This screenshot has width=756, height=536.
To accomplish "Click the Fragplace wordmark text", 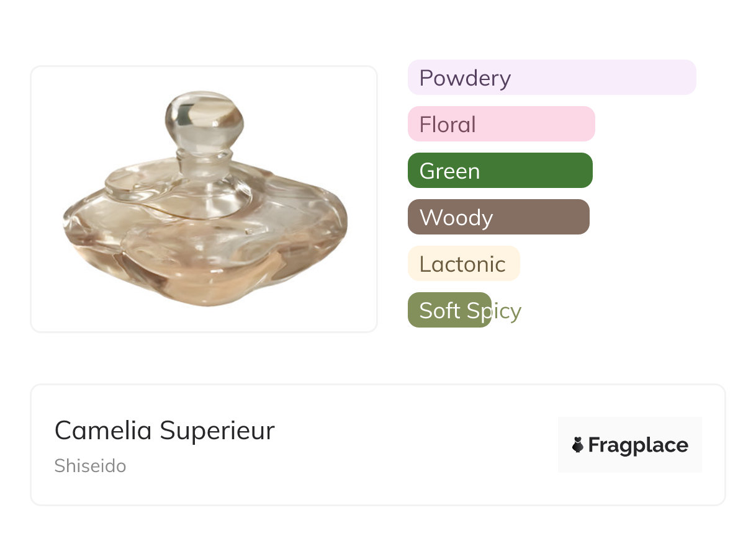I will point(638,445).
